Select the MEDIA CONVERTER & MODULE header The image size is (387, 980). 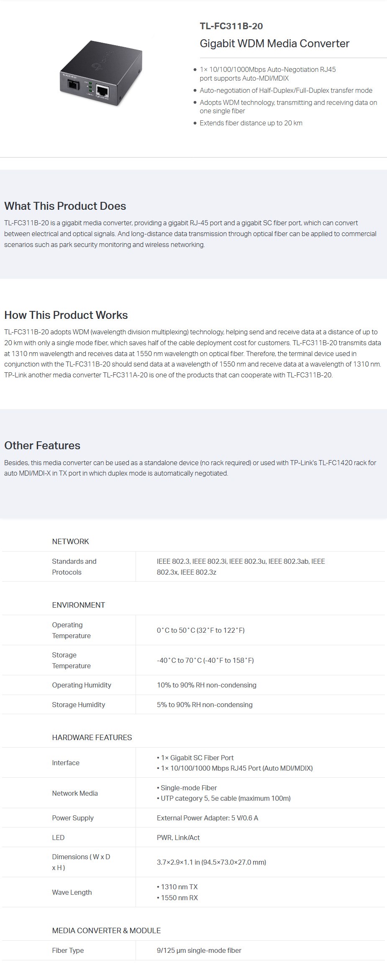pos(106,931)
